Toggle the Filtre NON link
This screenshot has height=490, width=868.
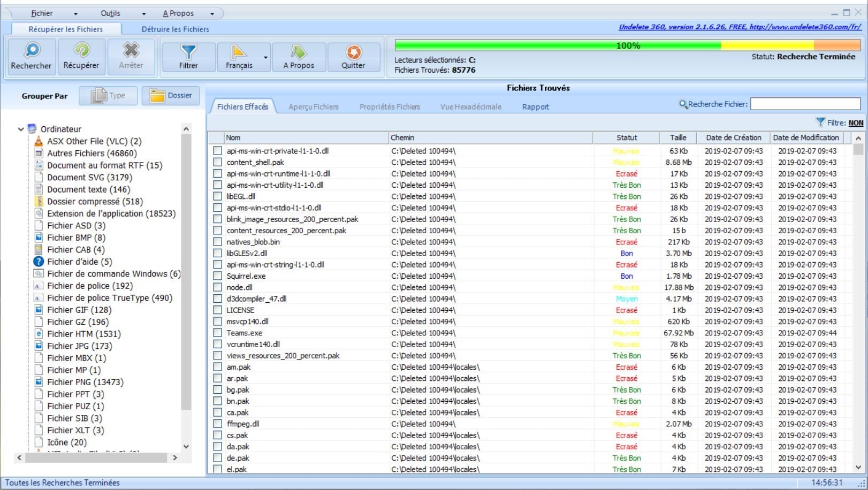855,122
